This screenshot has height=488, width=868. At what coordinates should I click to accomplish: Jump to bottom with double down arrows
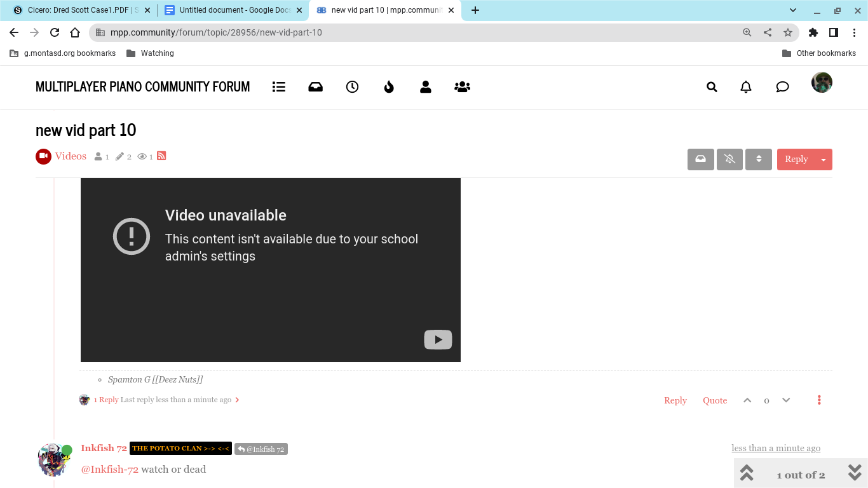click(x=855, y=472)
